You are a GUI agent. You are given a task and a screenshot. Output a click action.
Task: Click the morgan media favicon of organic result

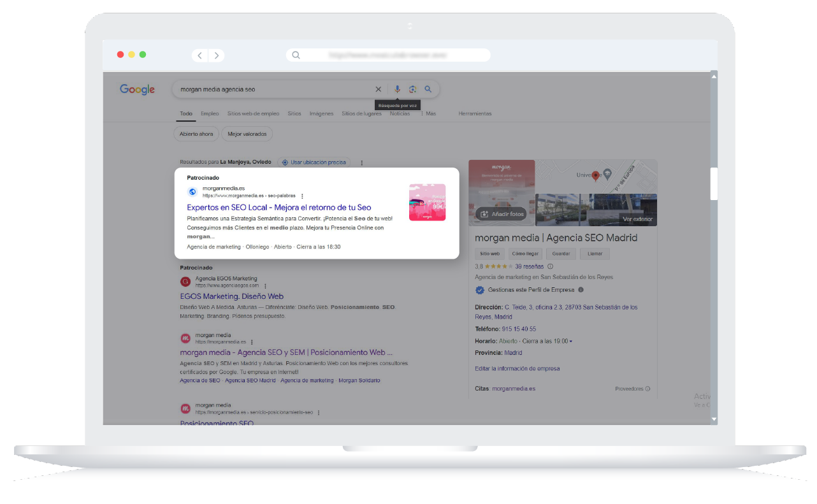click(185, 338)
